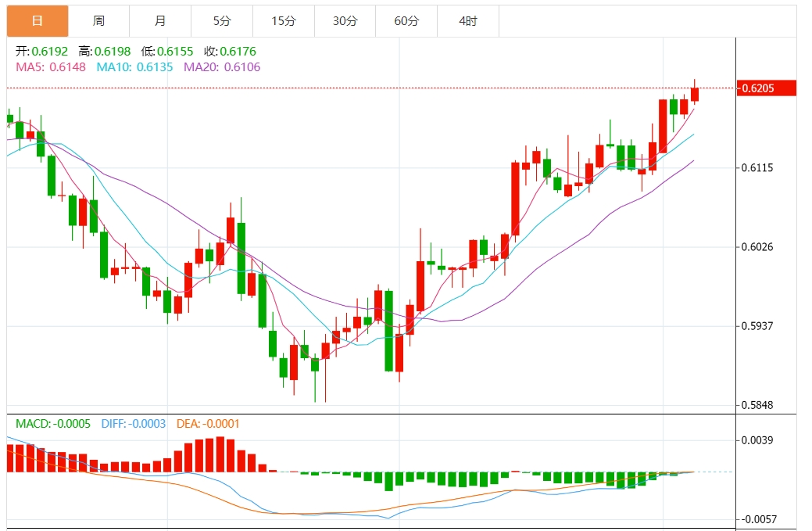This screenshot has height=531, width=812.
Task: Click the DEA:-0.0001 indicator value
Action: pyautogui.click(x=208, y=424)
